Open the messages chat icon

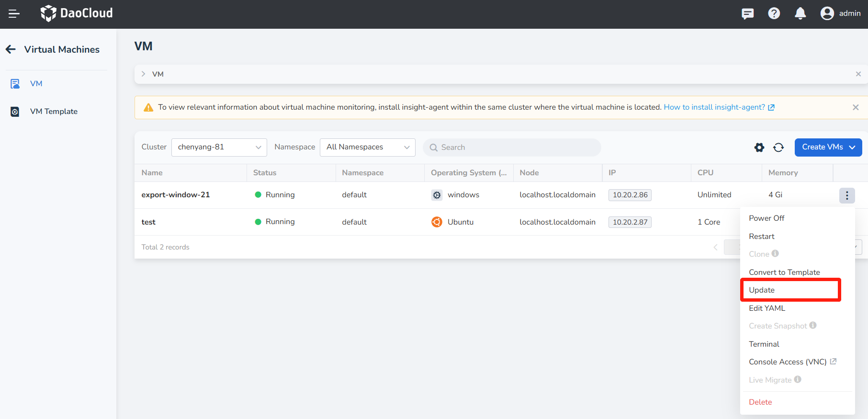(747, 13)
